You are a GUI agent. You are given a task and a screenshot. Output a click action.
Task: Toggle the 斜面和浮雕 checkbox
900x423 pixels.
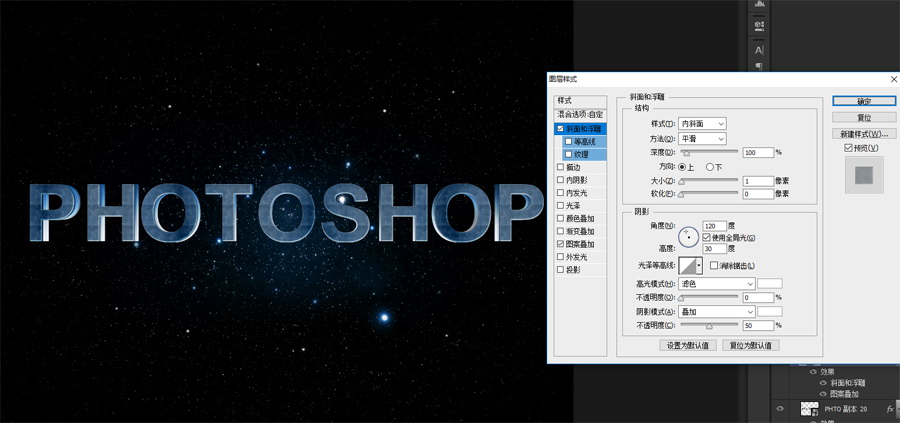coord(560,129)
